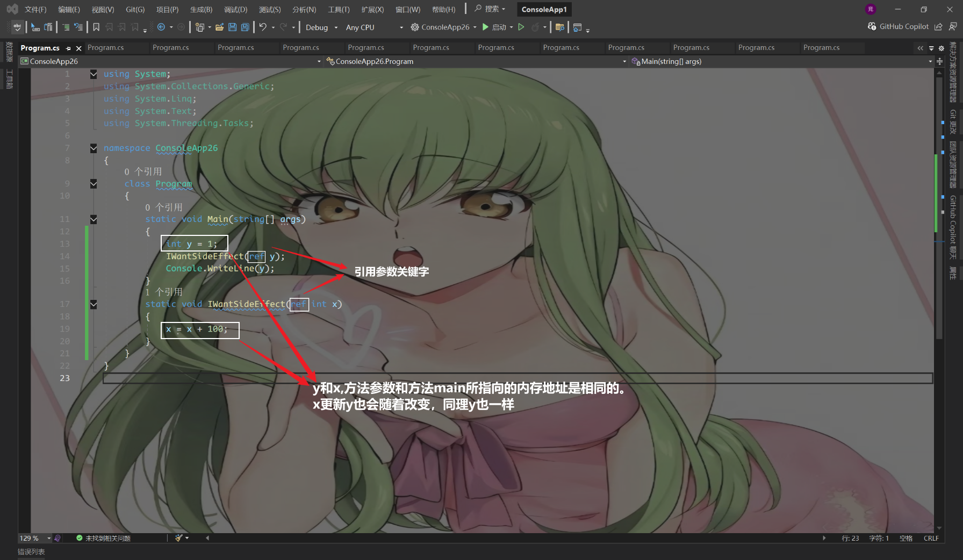963x560 pixels.
Task: Open the feedback person icon
Action: [x=953, y=26]
